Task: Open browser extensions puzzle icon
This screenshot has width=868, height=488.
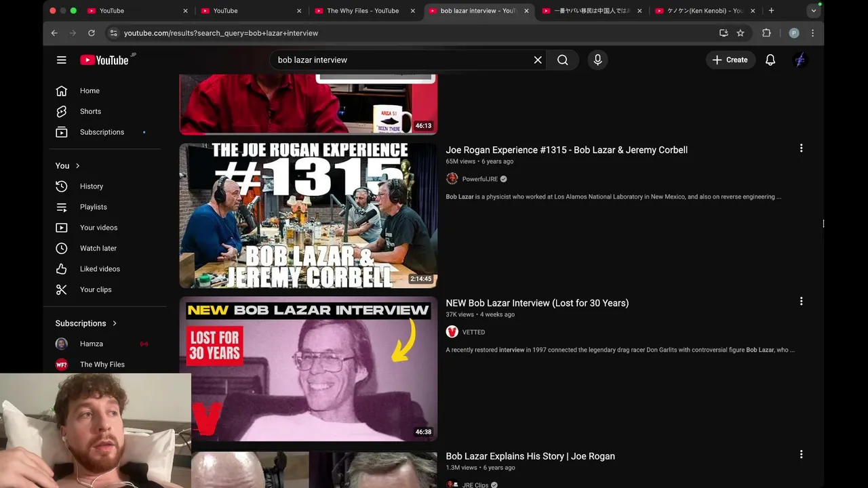Action: click(x=766, y=33)
